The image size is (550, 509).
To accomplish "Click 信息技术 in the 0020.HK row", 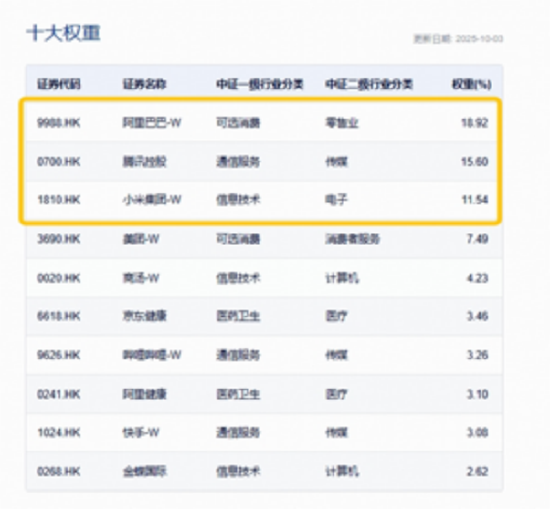I will [x=238, y=278].
